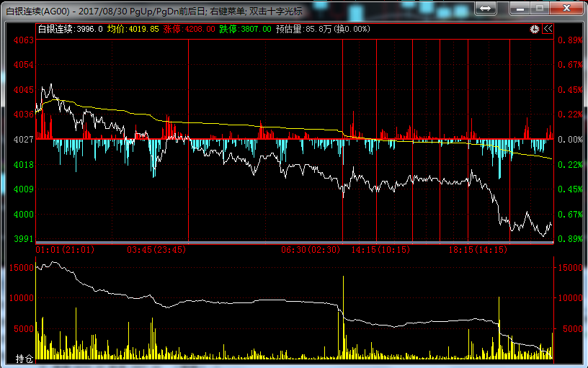Close the 白银连续 chart window
This screenshot has height=368, width=588.
click(566, 8)
